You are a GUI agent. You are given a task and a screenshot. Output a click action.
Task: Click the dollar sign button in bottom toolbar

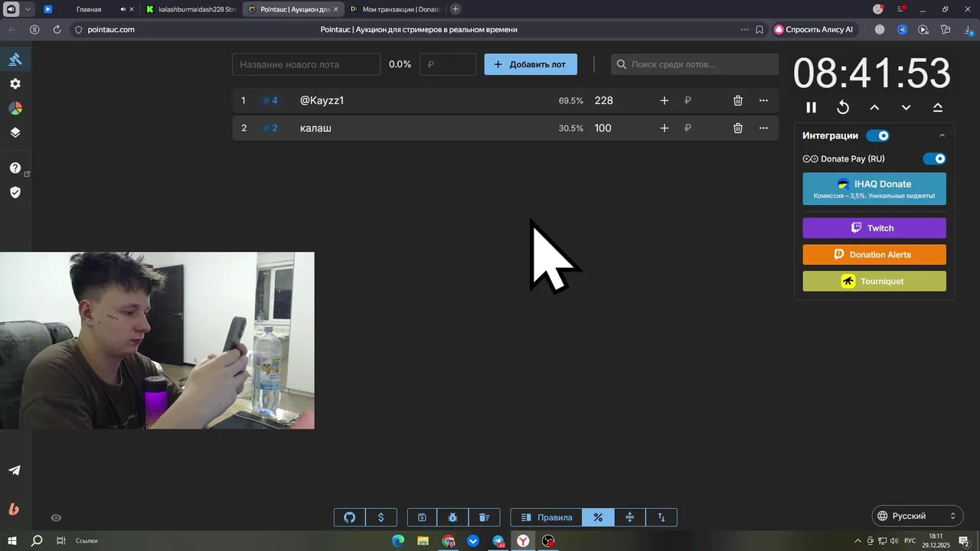(x=381, y=517)
